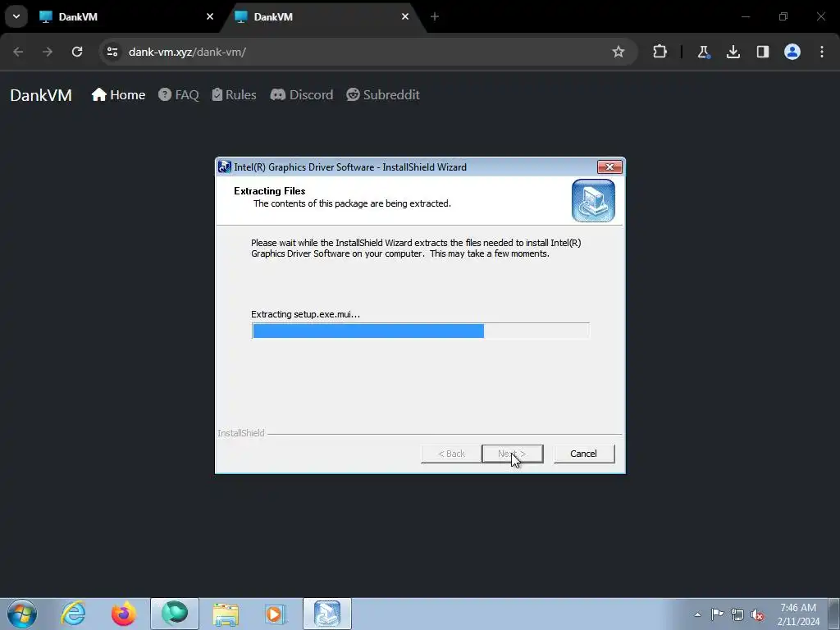
Task: Open Chrome Labs flask icon
Action: tap(703, 52)
